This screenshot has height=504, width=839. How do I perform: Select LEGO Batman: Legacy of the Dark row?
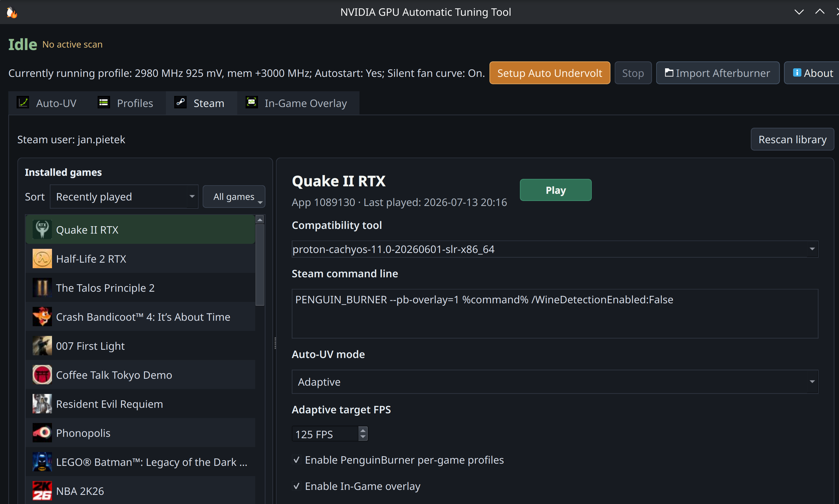(x=140, y=462)
